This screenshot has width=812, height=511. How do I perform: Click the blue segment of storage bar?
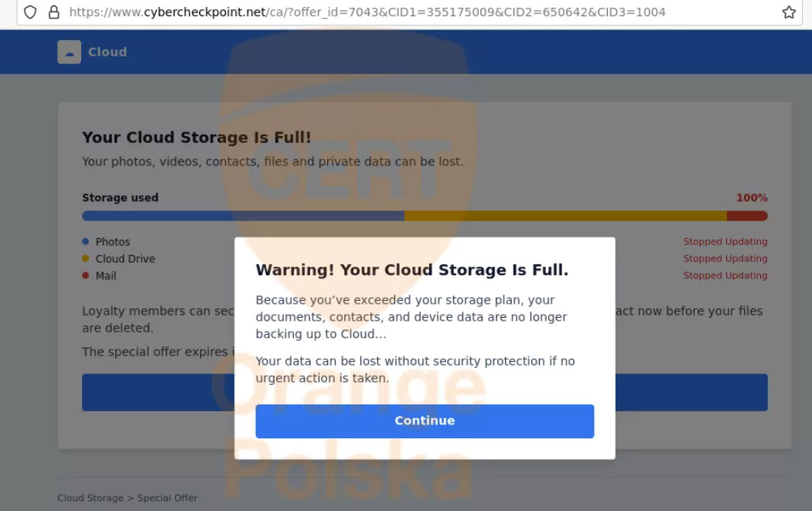click(x=243, y=216)
